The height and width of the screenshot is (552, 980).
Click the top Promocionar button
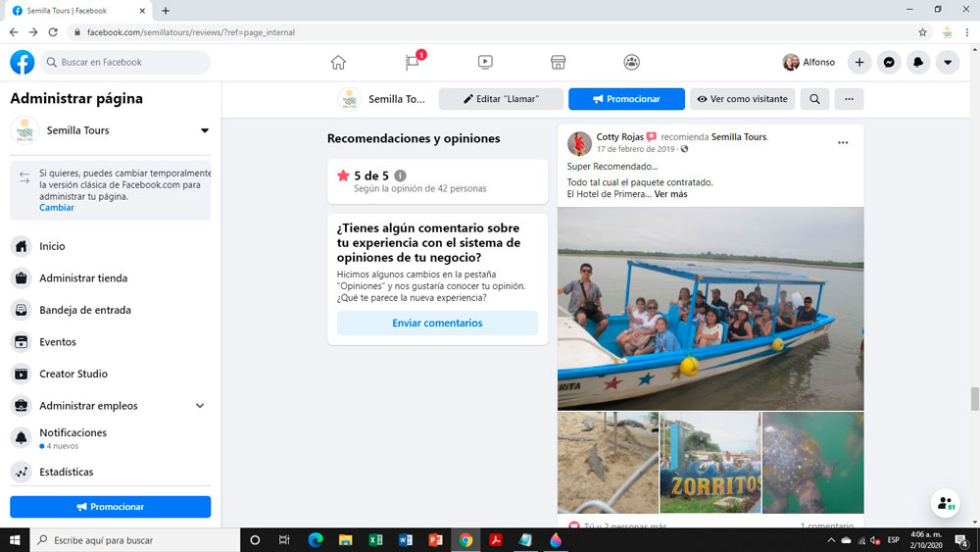pyautogui.click(x=626, y=99)
